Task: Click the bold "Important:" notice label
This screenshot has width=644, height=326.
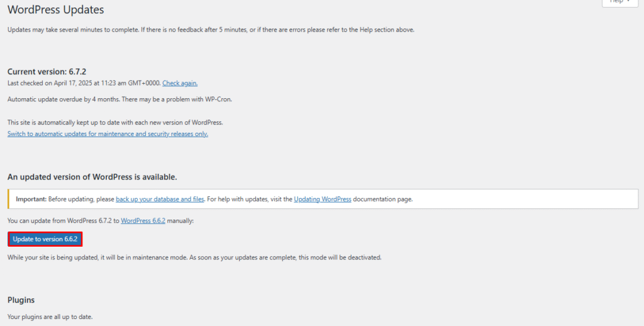Action: pos(31,200)
